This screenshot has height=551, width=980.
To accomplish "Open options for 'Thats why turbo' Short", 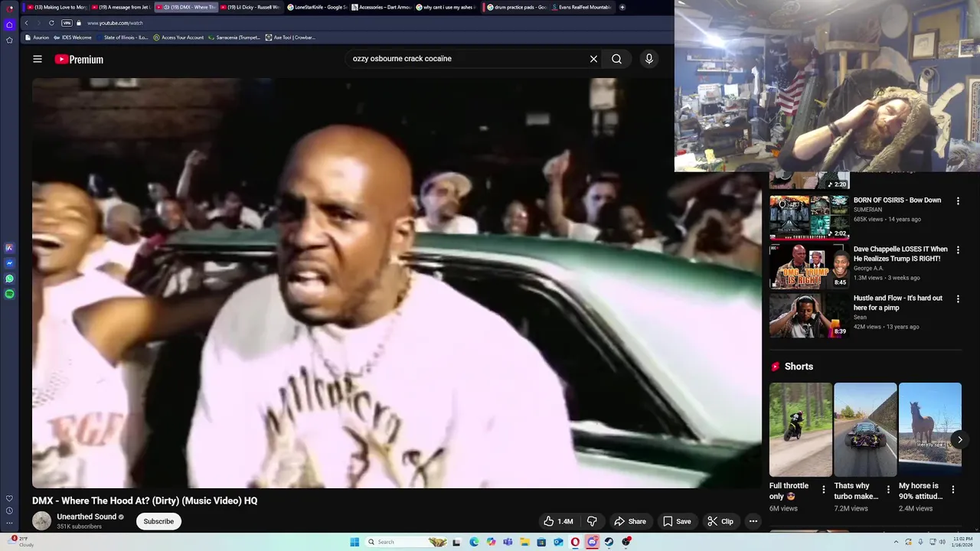I will tap(888, 490).
